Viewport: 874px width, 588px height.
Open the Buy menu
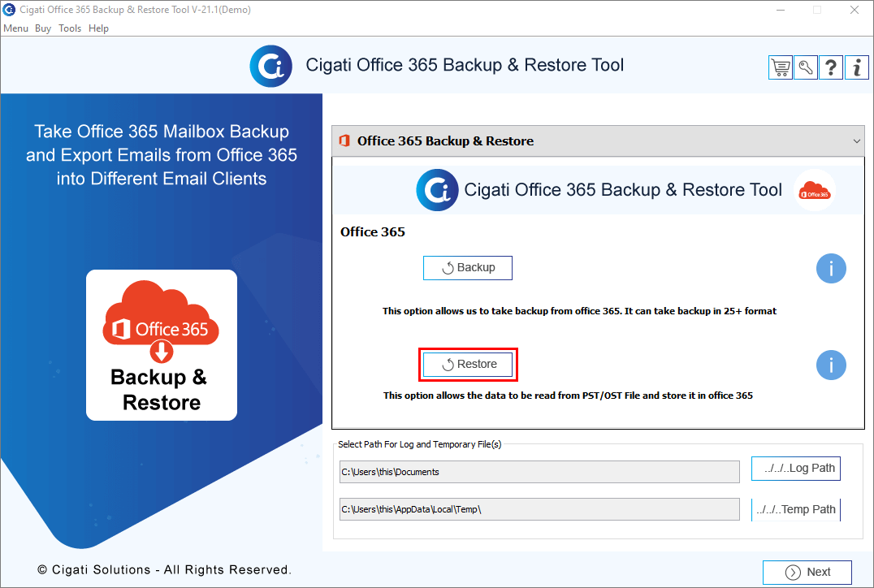tap(43, 28)
